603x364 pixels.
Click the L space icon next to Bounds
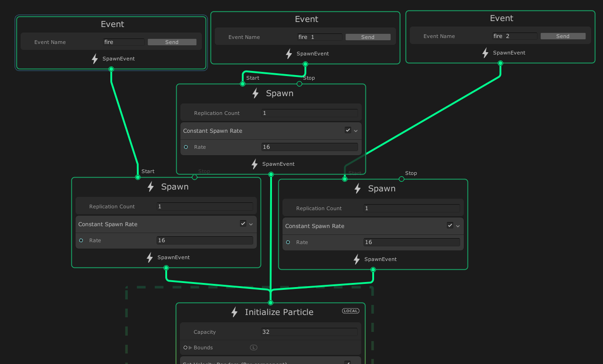(x=253, y=347)
